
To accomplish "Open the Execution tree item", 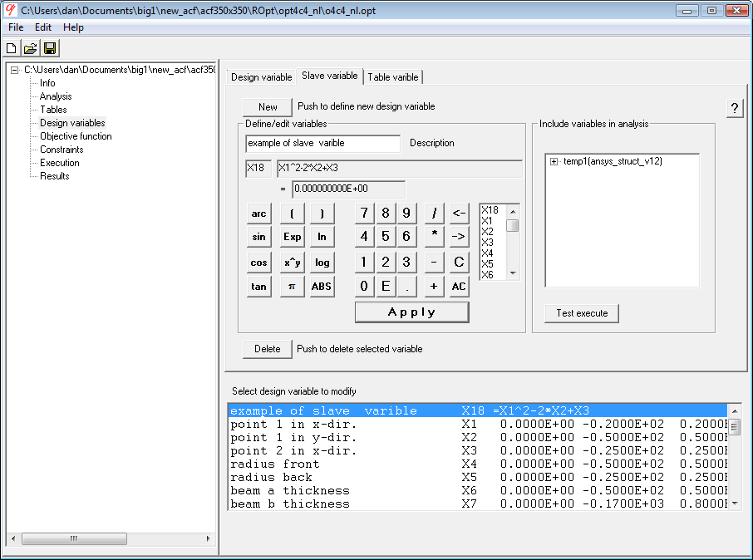I will tap(60, 163).
